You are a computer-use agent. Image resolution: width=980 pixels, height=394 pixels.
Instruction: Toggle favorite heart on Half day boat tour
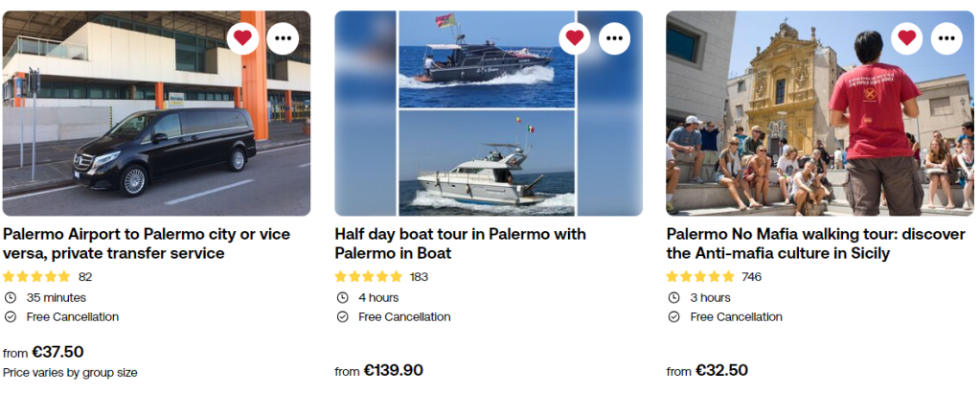[x=575, y=38]
